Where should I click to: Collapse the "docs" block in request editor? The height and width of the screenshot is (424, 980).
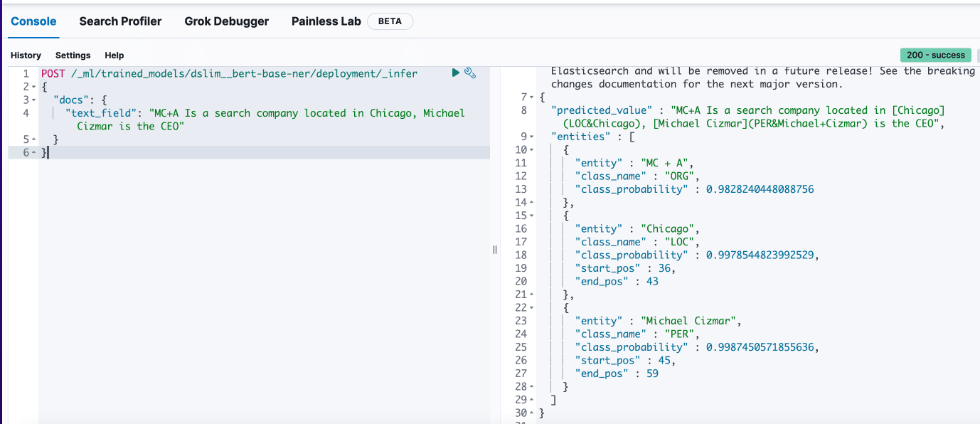coord(33,100)
